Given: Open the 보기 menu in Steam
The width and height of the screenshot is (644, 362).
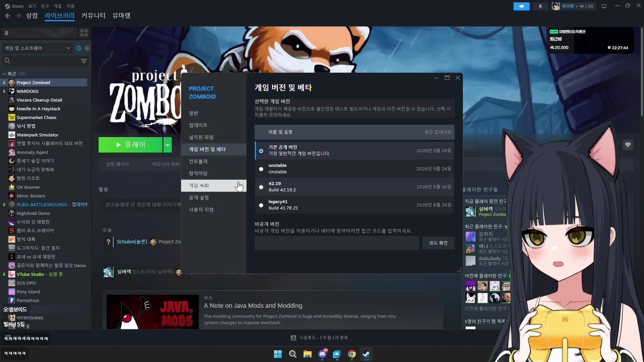Looking at the screenshot, I should tap(32, 6).
